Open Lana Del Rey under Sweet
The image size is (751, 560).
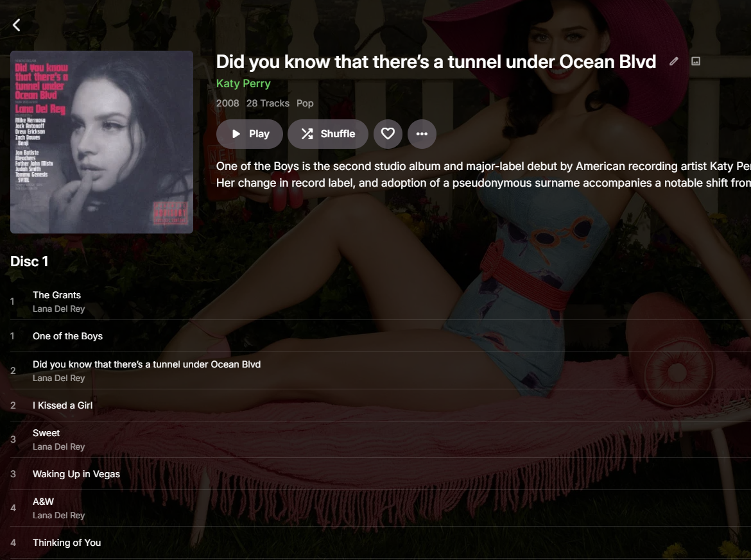coord(58,447)
